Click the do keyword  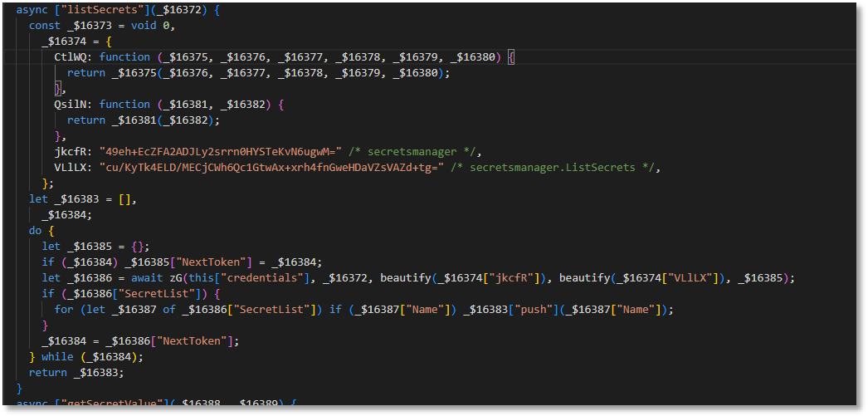(x=35, y=230)
